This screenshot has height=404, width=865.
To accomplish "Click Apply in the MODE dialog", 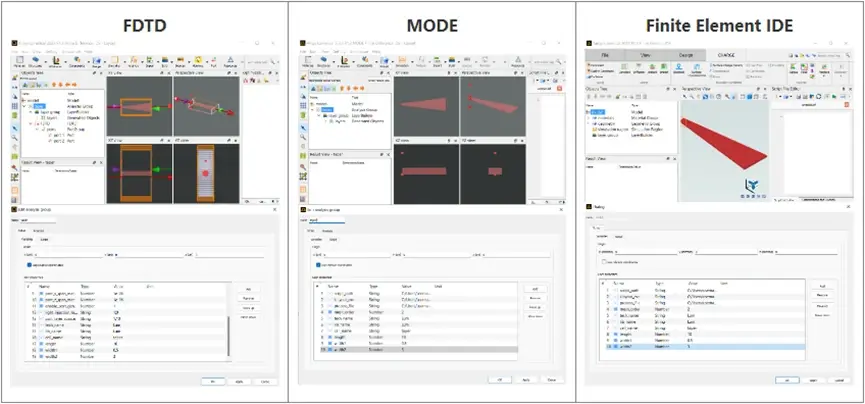I will (526, 380).
